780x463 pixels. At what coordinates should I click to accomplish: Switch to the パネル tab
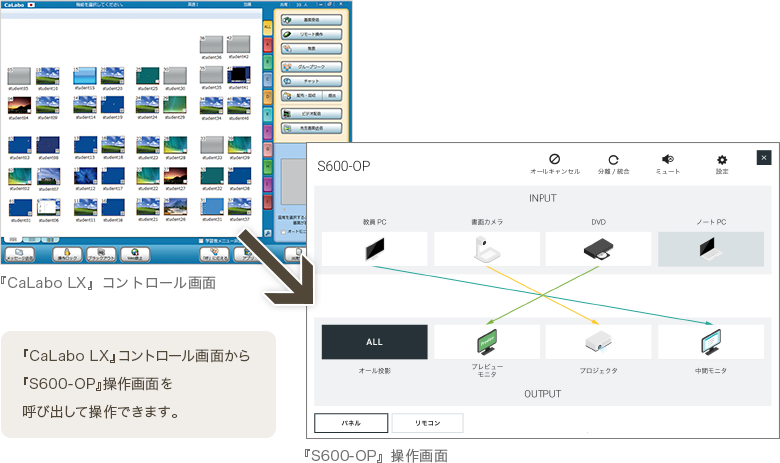coord(351,423)
